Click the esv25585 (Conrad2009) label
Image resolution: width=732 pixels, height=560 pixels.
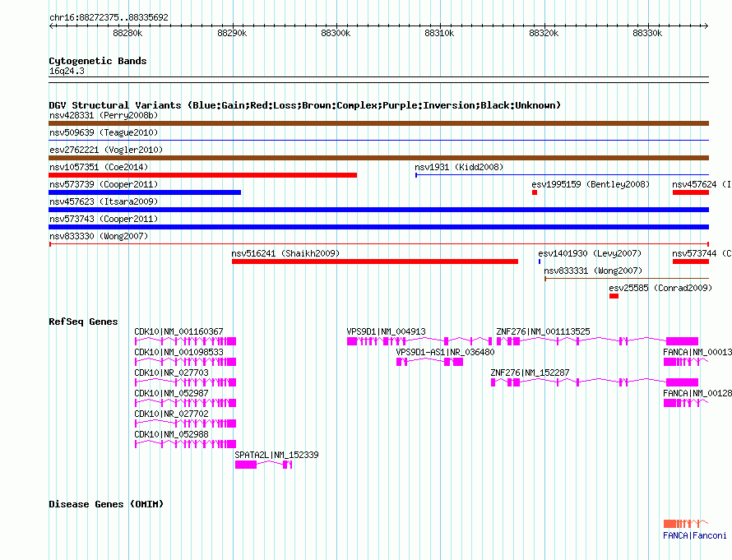click(660, 288)
